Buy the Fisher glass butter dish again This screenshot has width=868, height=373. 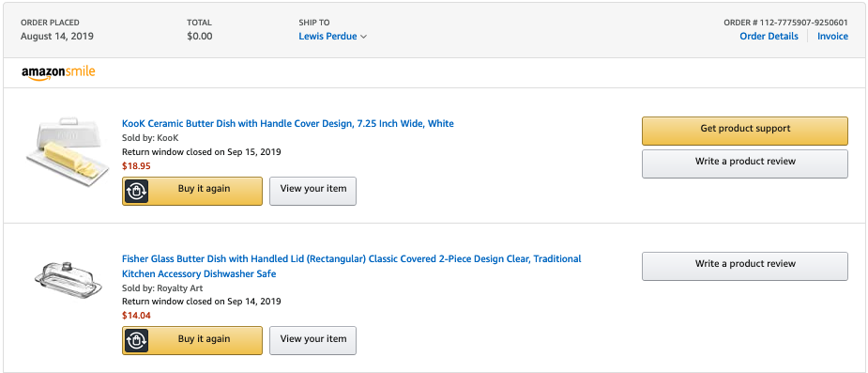pos(192,340)
